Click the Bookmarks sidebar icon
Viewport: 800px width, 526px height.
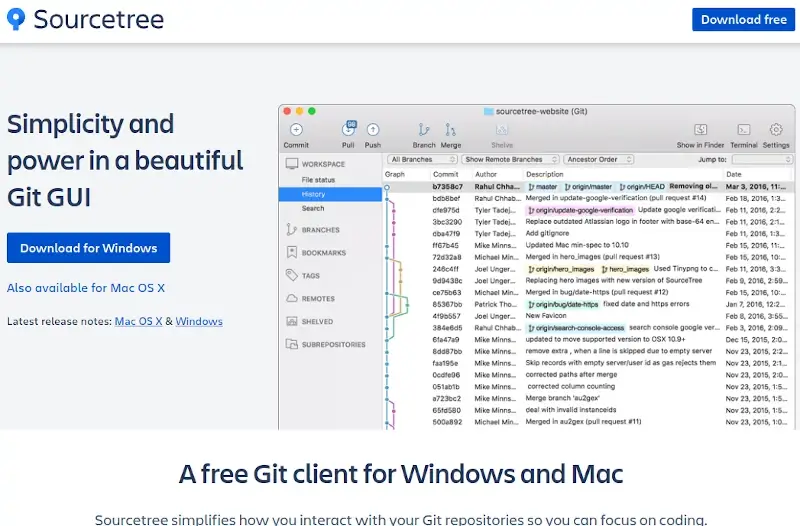point(292,253)
